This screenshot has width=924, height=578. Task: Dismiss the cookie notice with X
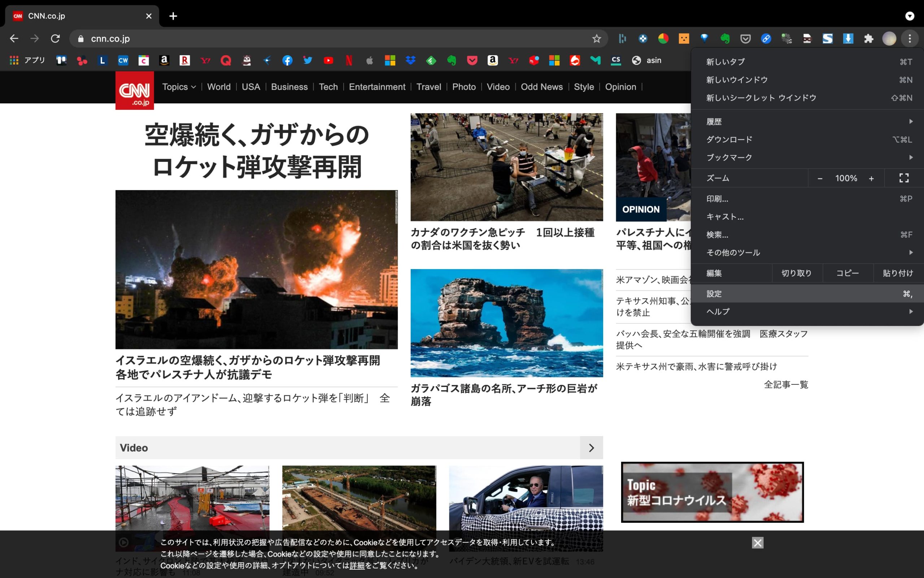click(758, 543)
